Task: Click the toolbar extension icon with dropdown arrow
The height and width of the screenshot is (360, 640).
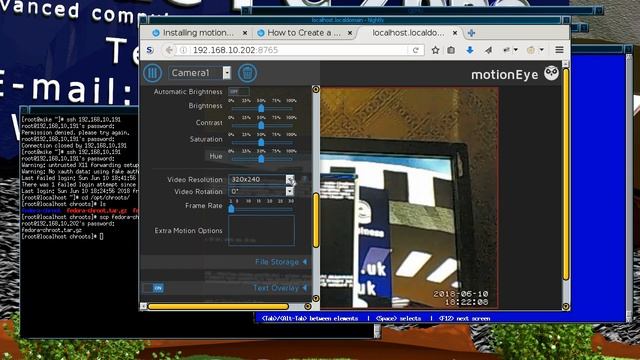Action: tap(510, 50)
